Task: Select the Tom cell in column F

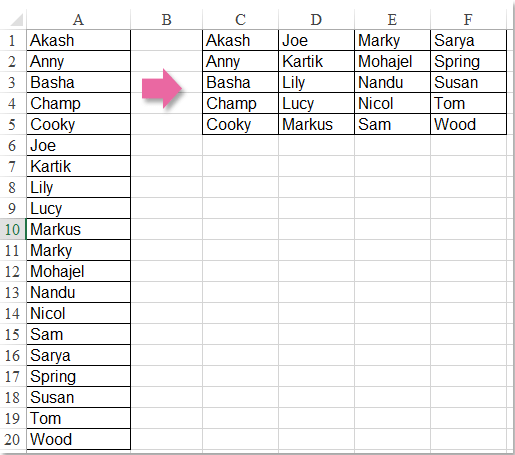Action: tap(468, 103)
